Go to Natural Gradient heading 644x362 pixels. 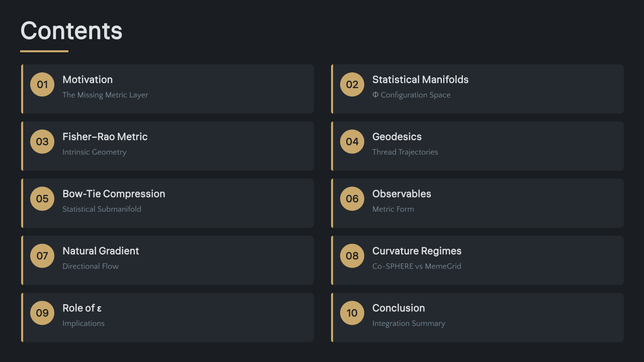(101, 251)
